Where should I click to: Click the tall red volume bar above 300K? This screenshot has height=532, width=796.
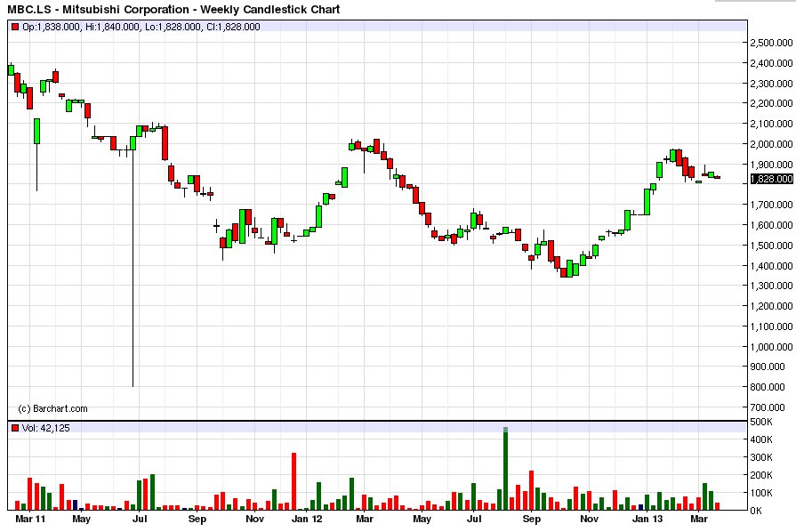[x=293, y=482]
